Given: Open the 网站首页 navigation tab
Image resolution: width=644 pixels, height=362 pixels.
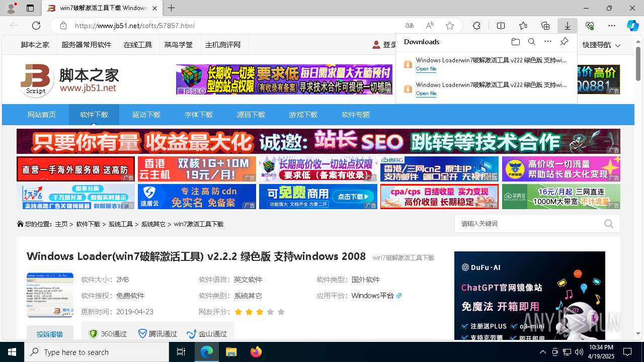Looking at the screenshot, I should click(42, 115).
